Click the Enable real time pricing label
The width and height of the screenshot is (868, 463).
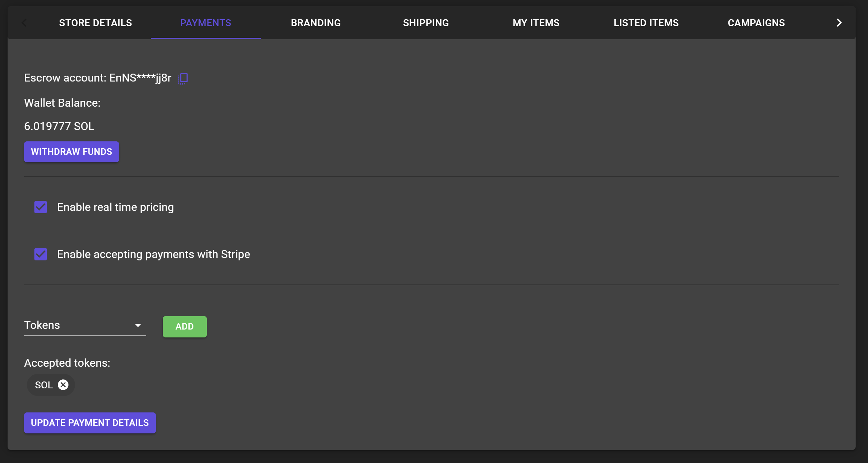[x=115, y=207]
